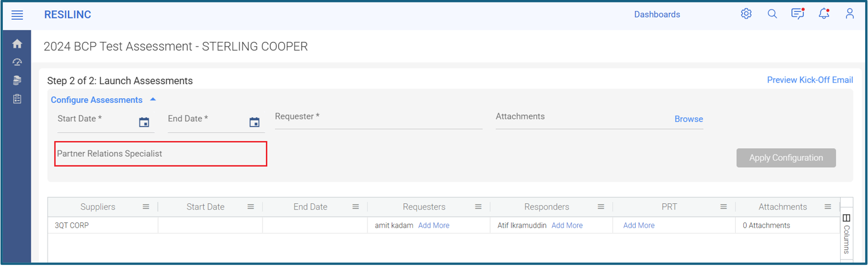Click the Requester input field
The width and height of the screenshot is (868, 266).
(379, 118)
